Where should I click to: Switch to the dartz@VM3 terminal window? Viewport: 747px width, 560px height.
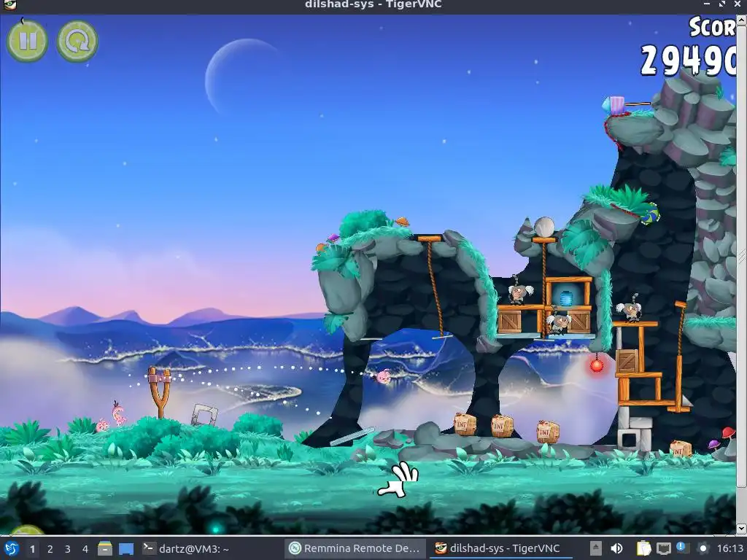point(186,548)
